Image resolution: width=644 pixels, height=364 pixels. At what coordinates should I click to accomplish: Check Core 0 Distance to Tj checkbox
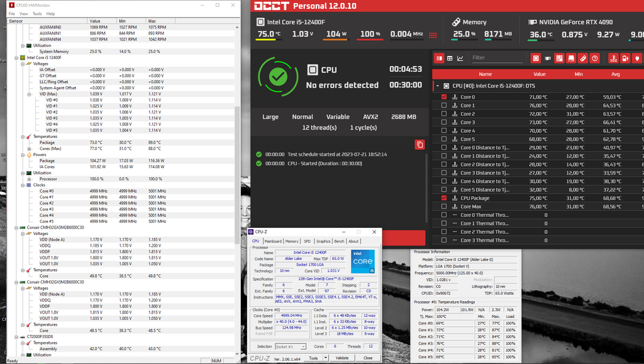(444, 147)
